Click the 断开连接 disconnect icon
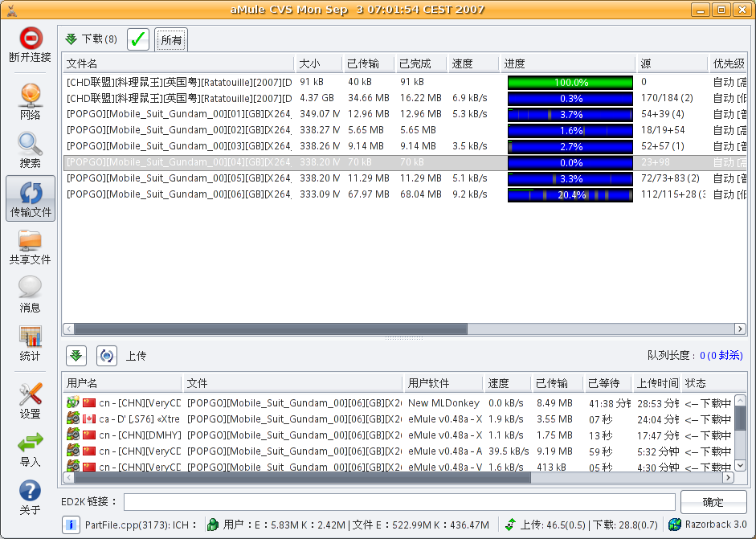The height and width of the screenshot is (539, 756). tap(31, 39)
